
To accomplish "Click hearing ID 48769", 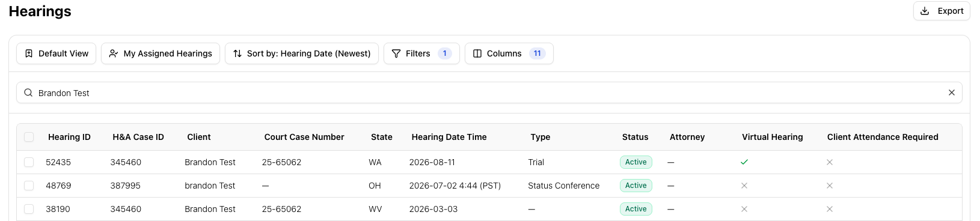I will pos(58,186).
